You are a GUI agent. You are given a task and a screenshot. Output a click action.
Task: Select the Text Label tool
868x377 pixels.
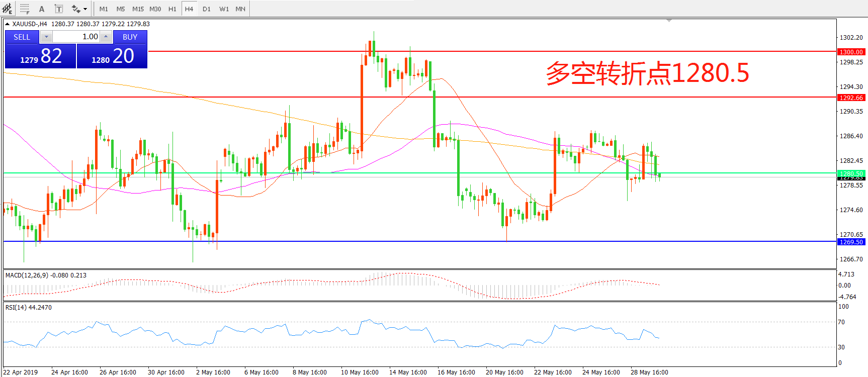(x=59, y=9)
